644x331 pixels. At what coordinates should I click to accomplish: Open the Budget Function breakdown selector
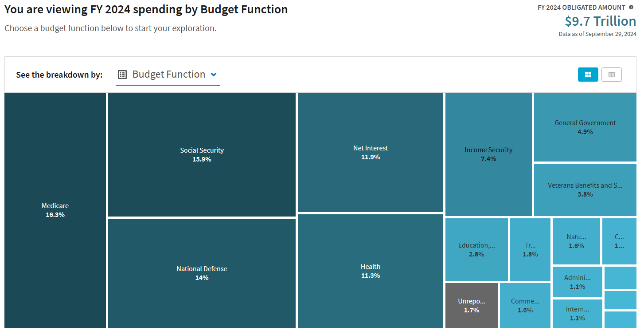click(168, 75)
